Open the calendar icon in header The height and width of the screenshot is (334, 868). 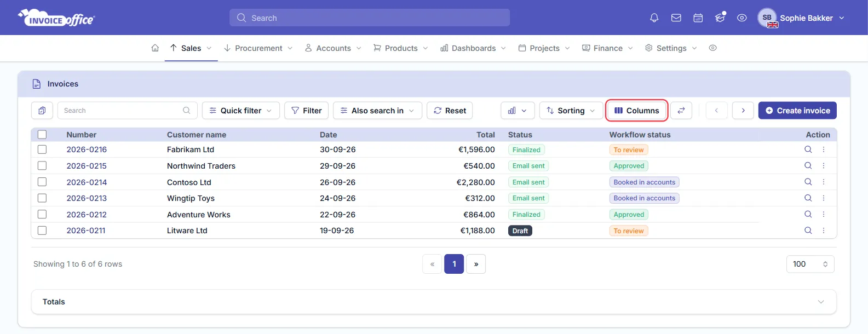698,18
